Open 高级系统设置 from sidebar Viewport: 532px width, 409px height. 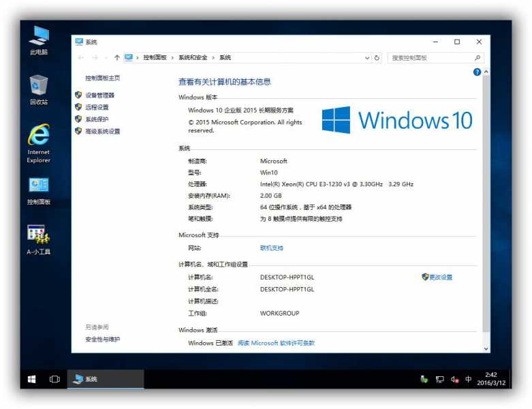[x=102, y=132]
